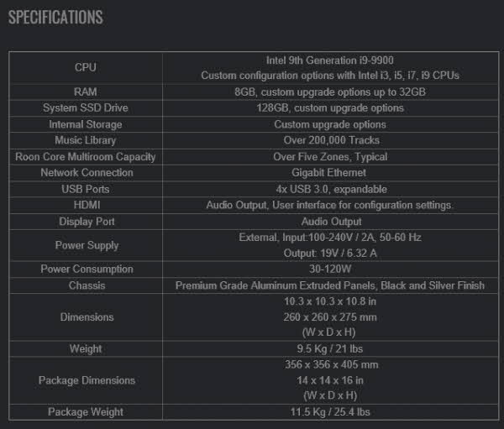Click the Output 19V / 6.32 A text
504x429 pixels.
click(330, 254)
